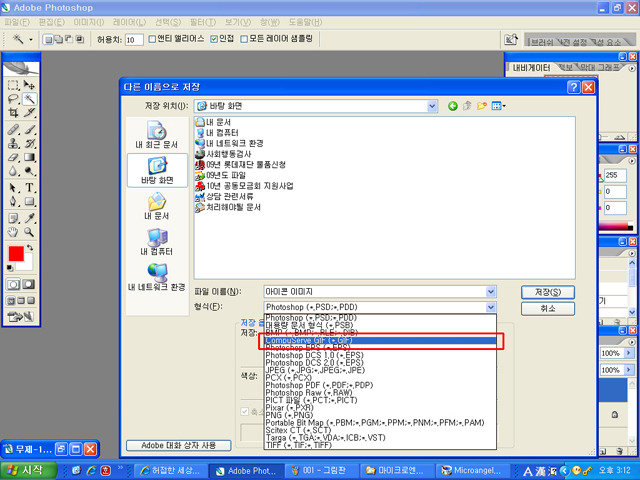
Task: Create a new folder in save dialog
Action: (482, 106)
